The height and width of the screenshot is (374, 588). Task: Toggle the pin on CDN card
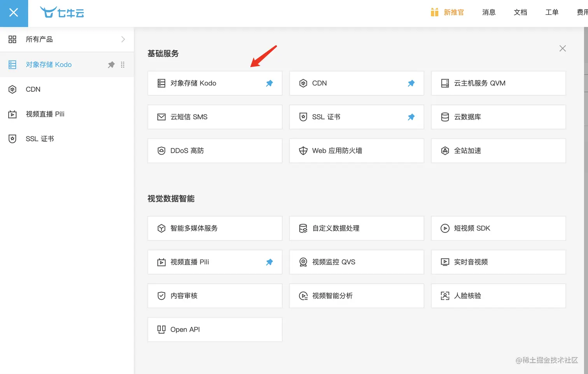[x=411, y=83]
